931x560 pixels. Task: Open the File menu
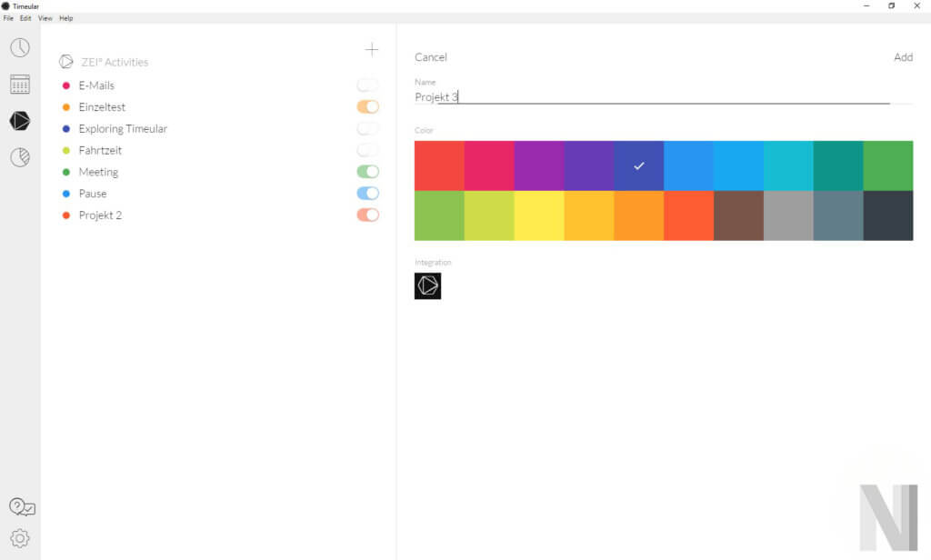click(x=8, y=18)
